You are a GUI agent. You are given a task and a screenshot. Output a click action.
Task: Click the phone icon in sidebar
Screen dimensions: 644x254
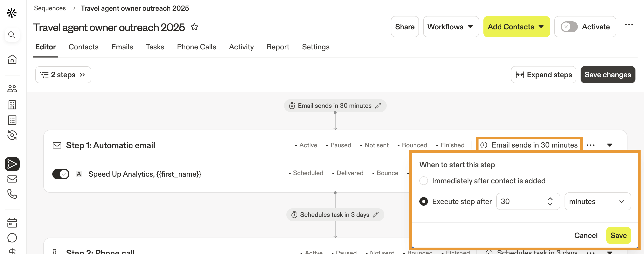(12, 194)
